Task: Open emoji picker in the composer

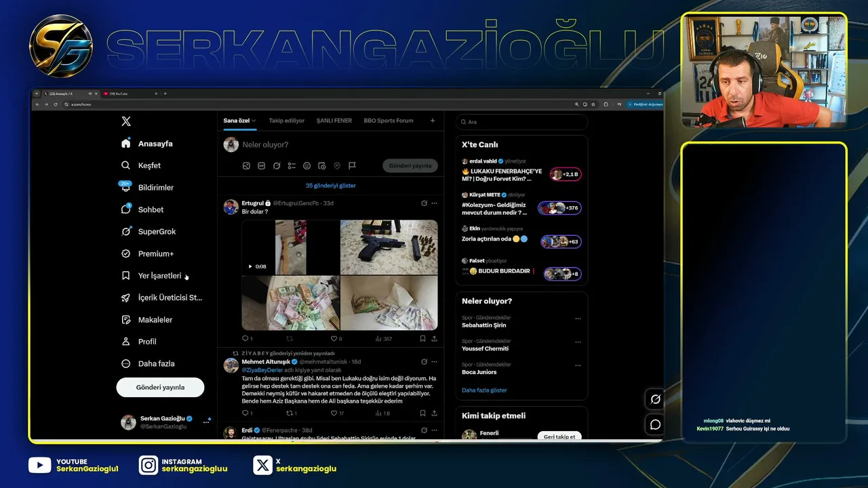Action: point(307,165)
